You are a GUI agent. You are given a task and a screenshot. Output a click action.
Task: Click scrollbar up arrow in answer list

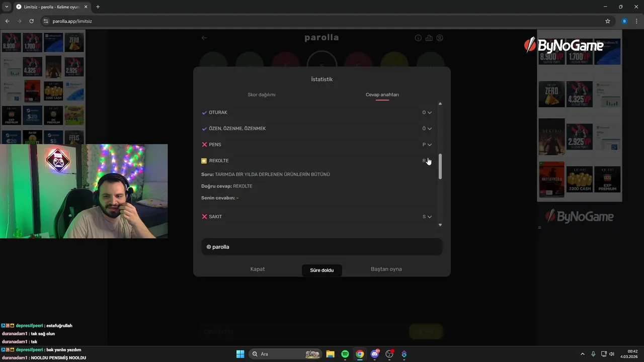(440, 104)
